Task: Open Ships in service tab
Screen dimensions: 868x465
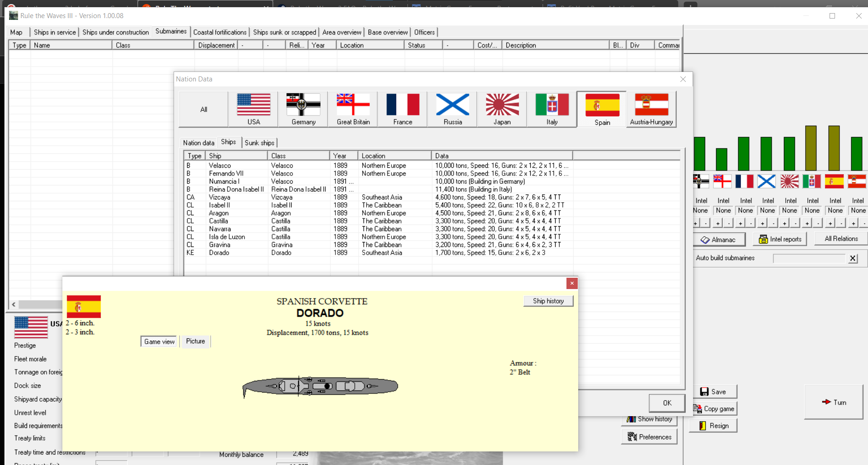Action: [x=55, y=32]
